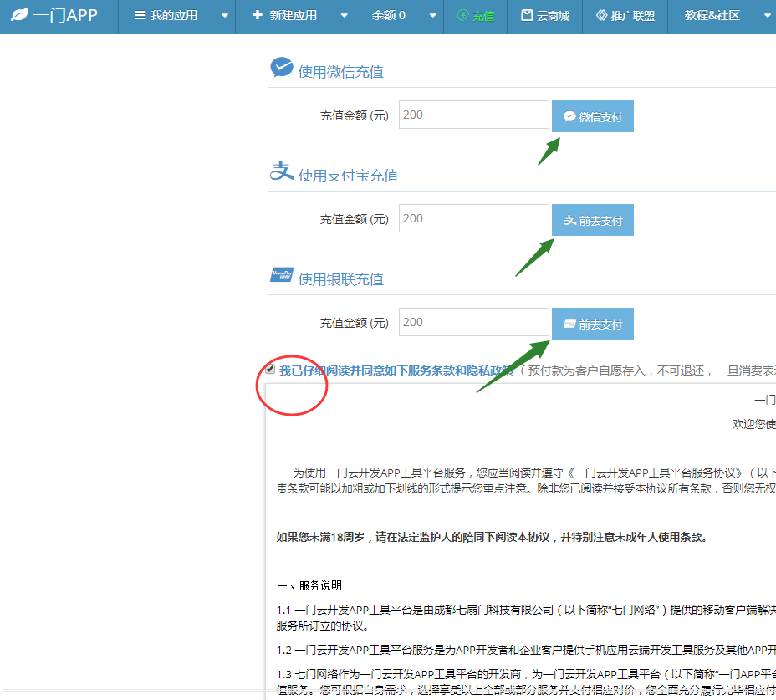Expand the dropdown arrow next to 余额 0

pyautogui.click(x=433, y=16)
